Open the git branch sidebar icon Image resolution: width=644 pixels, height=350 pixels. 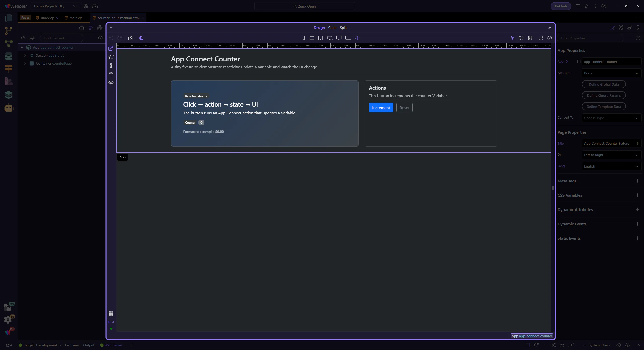click(x=8, y=31)
